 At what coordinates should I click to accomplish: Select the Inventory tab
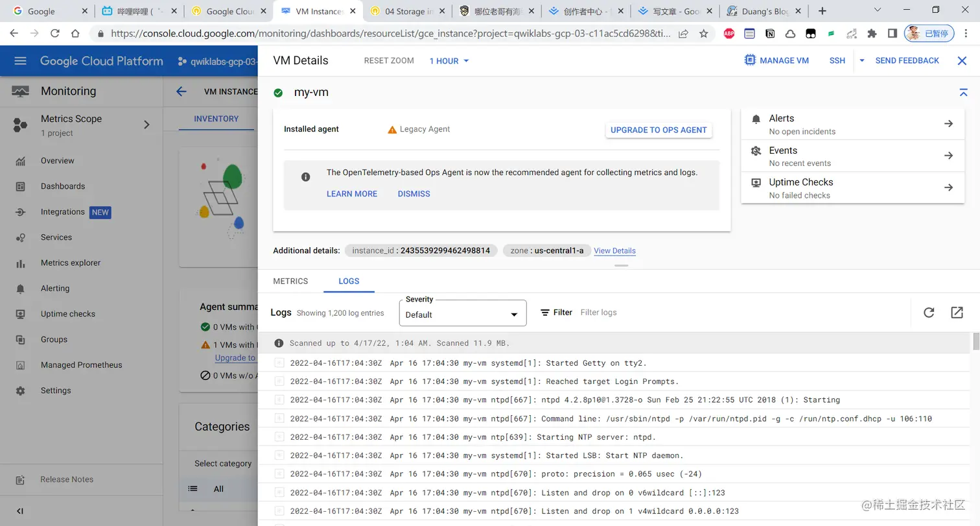click(x=216, y=119)
